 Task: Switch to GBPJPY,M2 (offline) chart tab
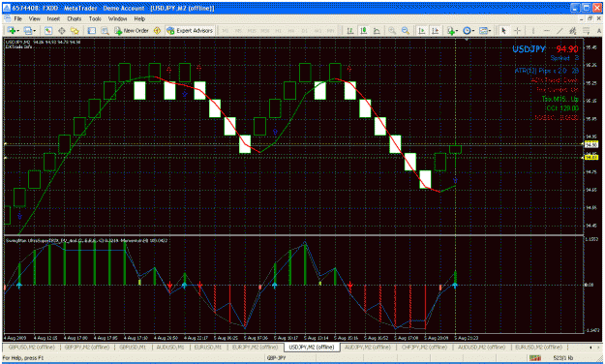coord(87,347)
